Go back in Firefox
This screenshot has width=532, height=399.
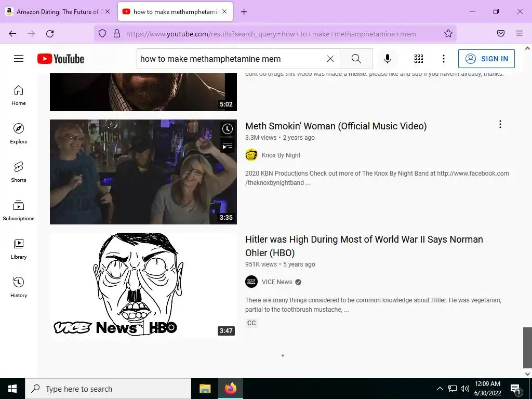[12, 34]
